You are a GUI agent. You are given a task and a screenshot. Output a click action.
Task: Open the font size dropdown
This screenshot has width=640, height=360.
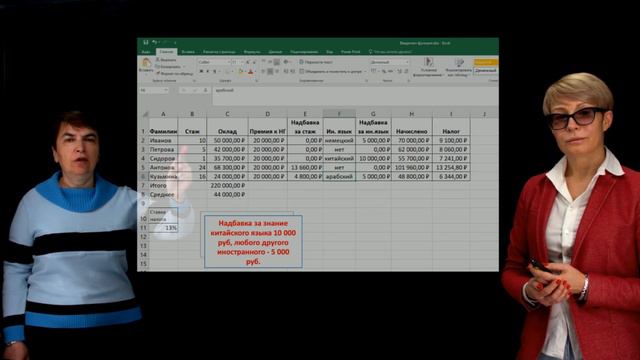point(242,62)
